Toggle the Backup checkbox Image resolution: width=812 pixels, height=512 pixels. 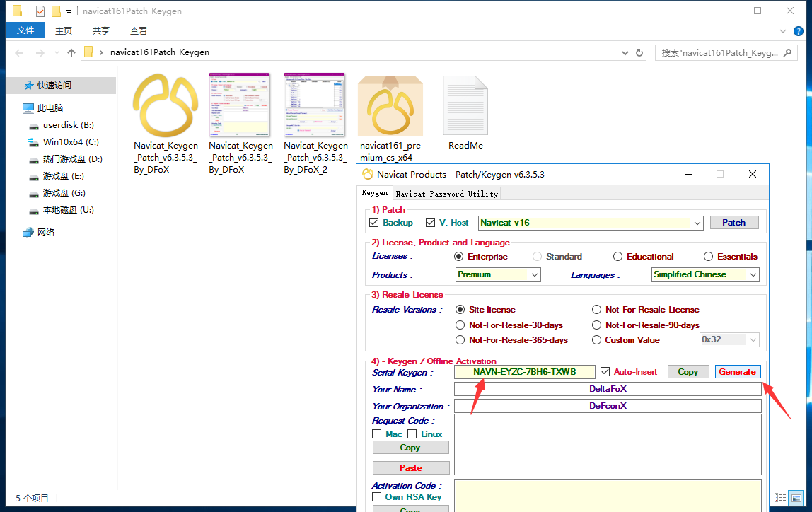pyautogui.click(x=374, y=223)
